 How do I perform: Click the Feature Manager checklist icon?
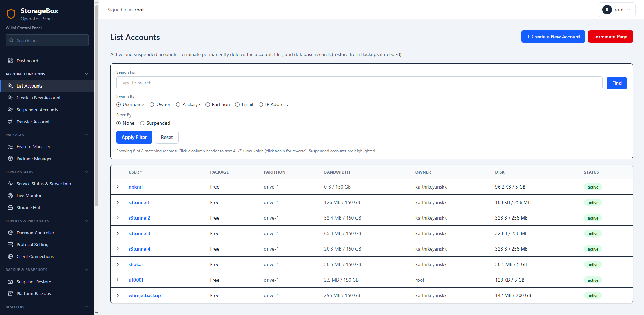pos(10,147)
